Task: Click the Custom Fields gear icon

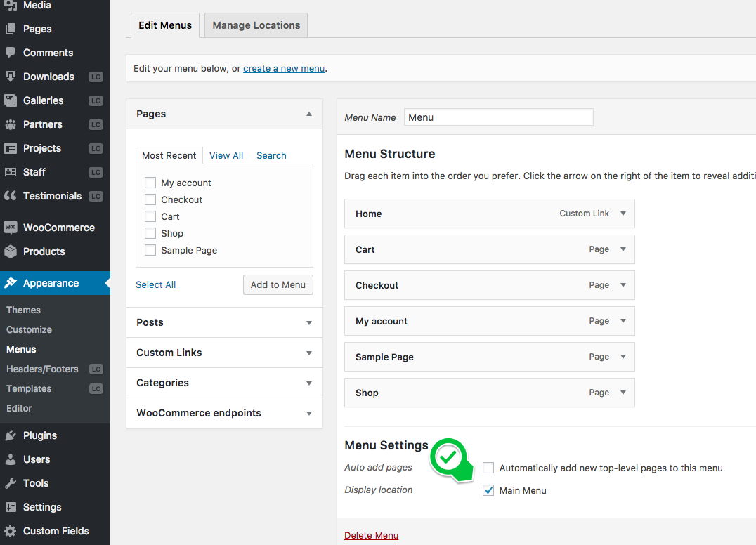Action: (11, 531)
